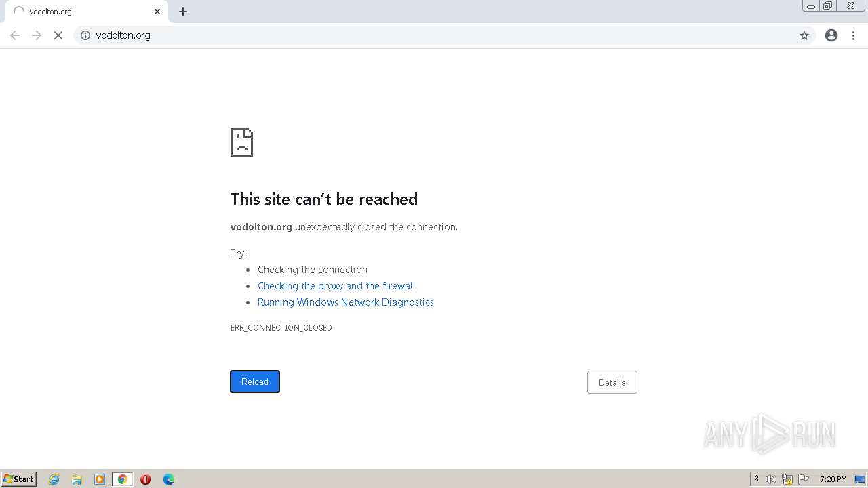Viewport: 868px width, 488px height.
Task: Open Chrome's three-dot menu
Action: (854, 35)
